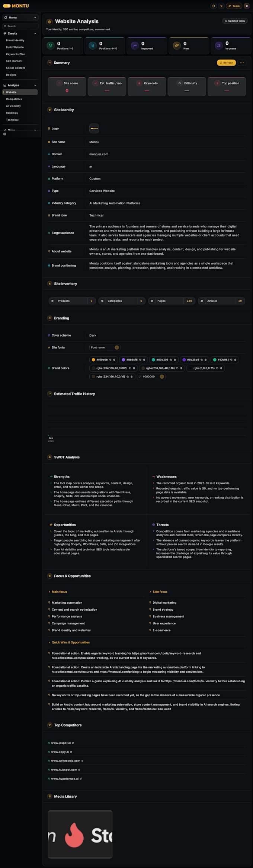Click the Positions 1–3 trophy icon
This screenshot has height=868, width=253.
point(50,45)
